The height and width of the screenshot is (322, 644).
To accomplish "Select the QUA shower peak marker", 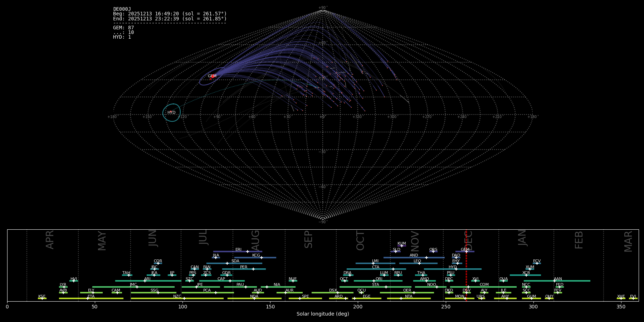I will pos(503,281).
